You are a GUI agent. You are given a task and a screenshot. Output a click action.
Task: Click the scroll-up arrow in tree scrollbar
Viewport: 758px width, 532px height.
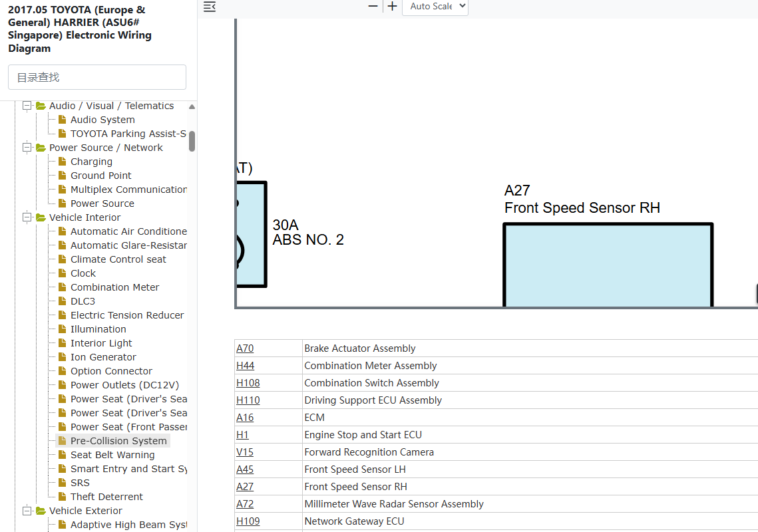[192, 107]
